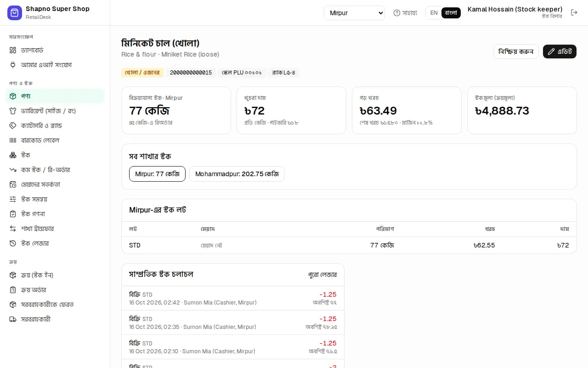Go to স্টক লেজার in the sidebar
The width and height of the screenshot is (588, 368).
tap(55, 243)
